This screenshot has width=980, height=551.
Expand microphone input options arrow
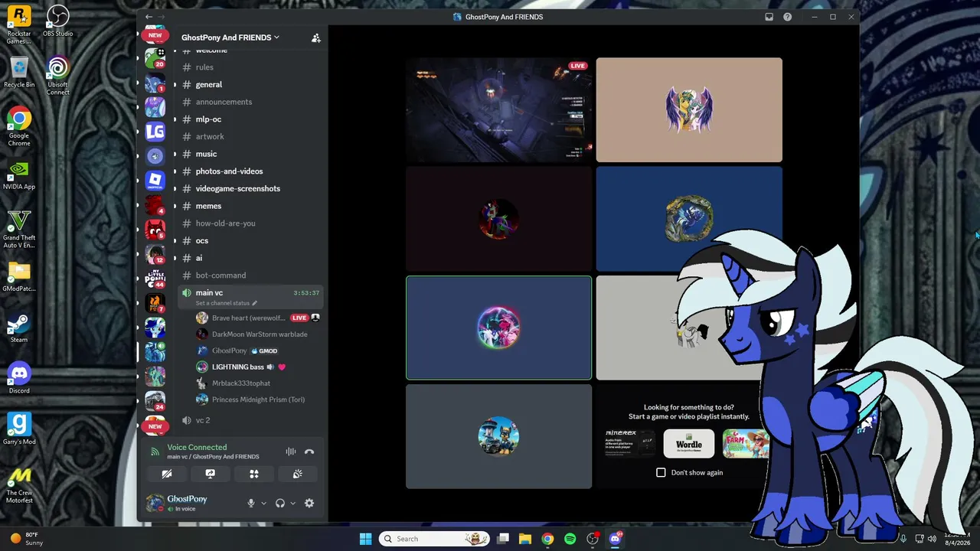point(263,504)
